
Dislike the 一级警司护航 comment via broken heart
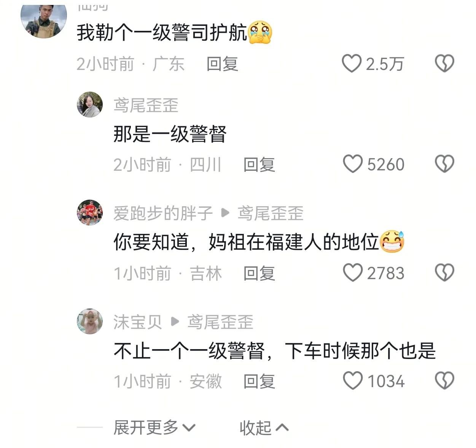tap(444, 64)
